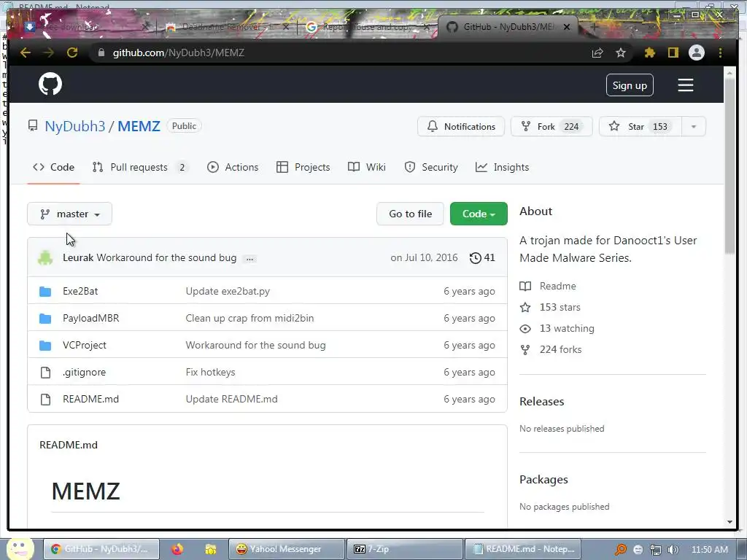The height and width of the screenshot is (560, 747).
Task: Click the network tray icon
Action: pyautogui.click(x=656, y=550)
